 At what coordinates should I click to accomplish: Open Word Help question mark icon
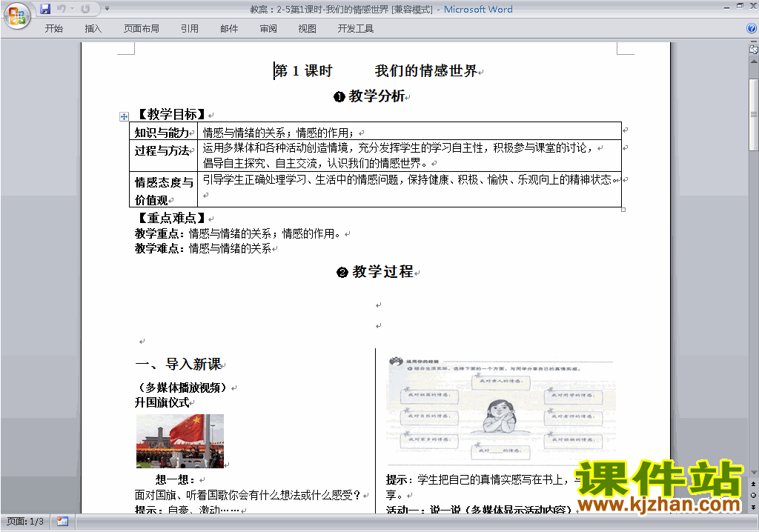coord(752,28)
